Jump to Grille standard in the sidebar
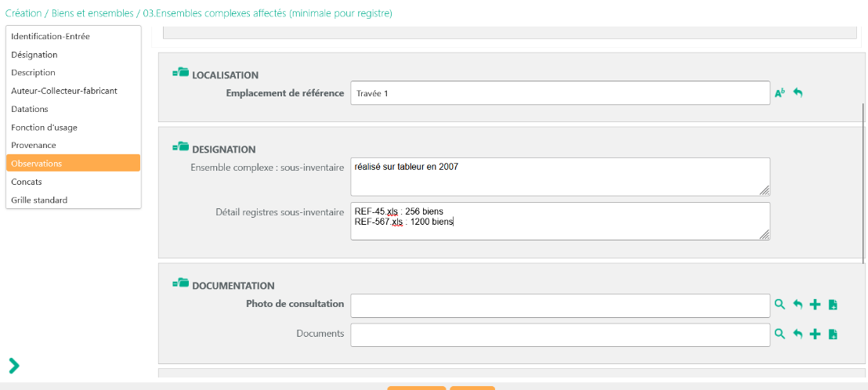This screenshot has height=390, width=868. click(39, 200)
